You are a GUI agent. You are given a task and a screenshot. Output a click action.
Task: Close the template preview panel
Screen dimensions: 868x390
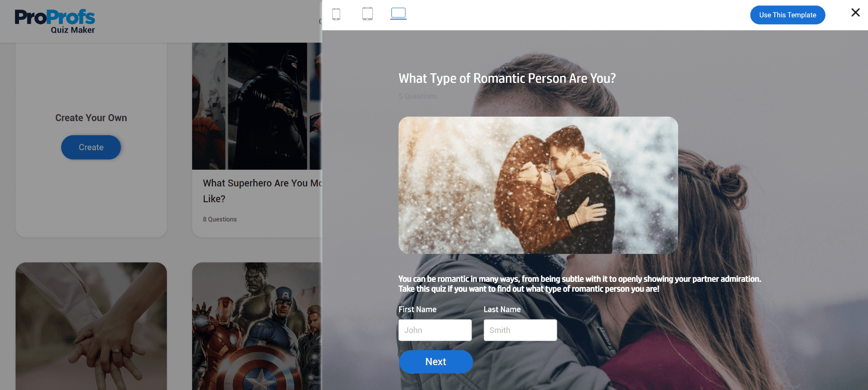(x=855, y=13)
